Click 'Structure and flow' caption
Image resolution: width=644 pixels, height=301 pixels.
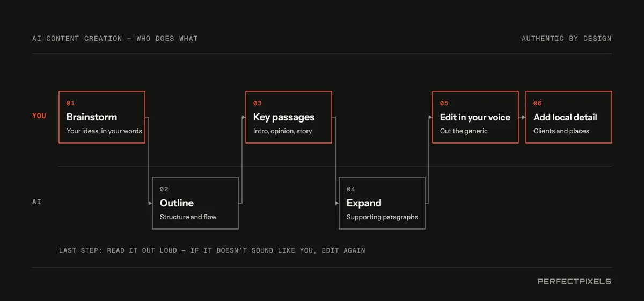pos(188,217)
